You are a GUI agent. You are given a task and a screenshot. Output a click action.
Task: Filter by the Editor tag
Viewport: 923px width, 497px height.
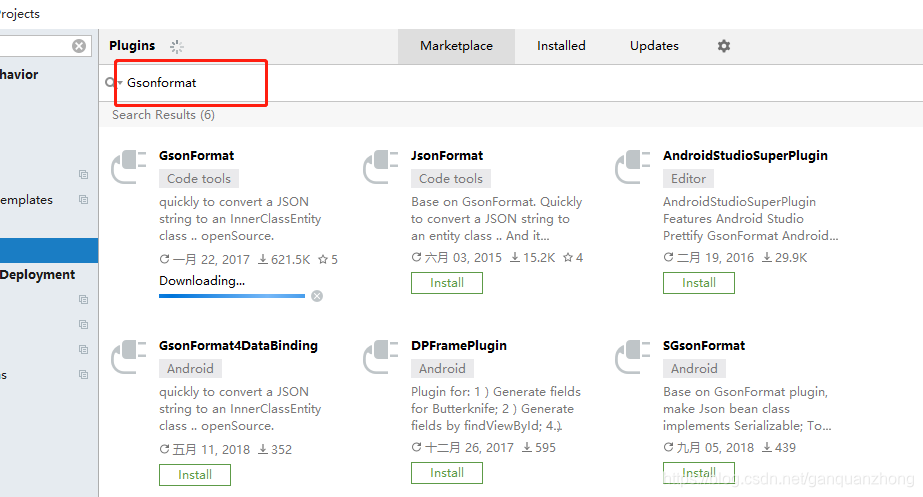688,178
